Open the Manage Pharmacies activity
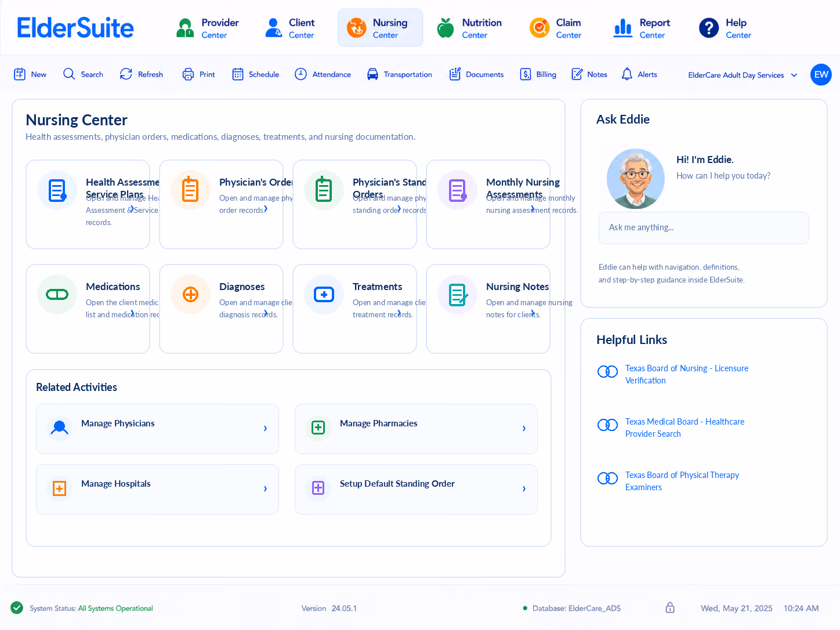Screen dimensions: 840x630 click(416, 429)
